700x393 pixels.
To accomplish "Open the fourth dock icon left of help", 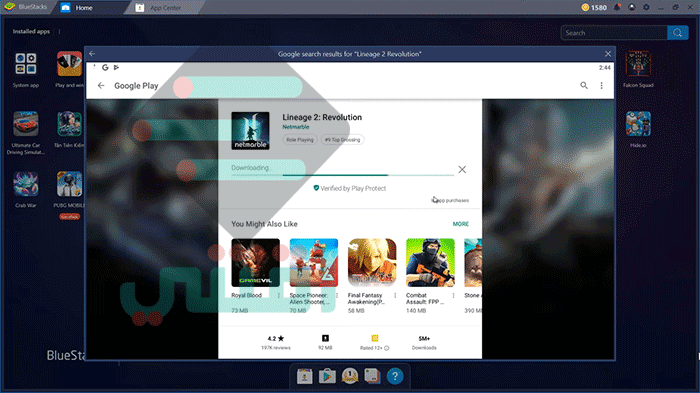I will point(372,376).
